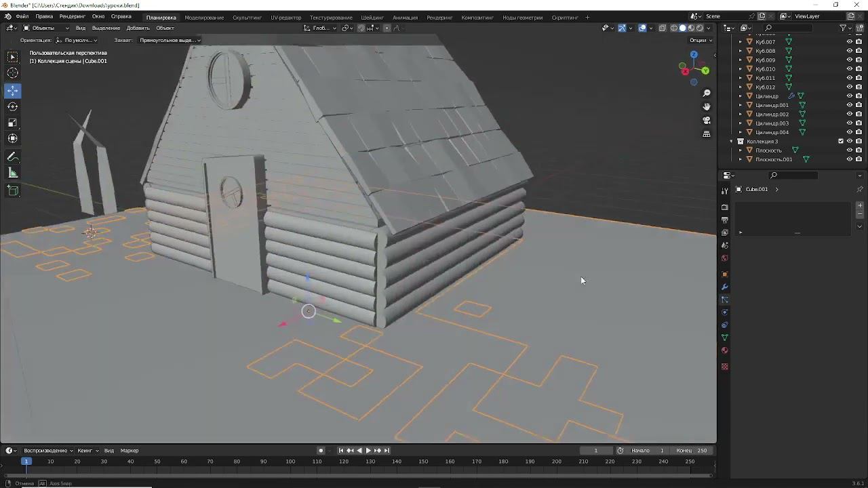Screen dimensions: 868x488
Task: Open the Output properties tab
Action: [x=725, y=220]
